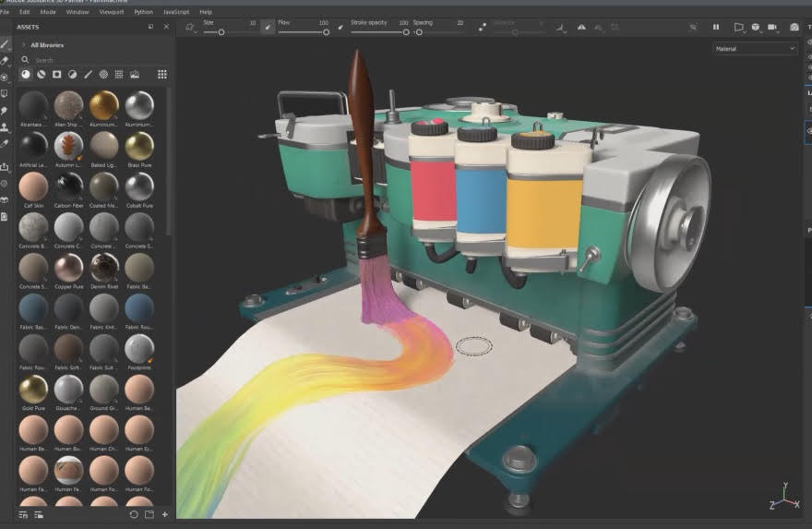Click the refresh icon at Assets panel bottom
This screenshot has width=812, height=529.
(134, 514)
